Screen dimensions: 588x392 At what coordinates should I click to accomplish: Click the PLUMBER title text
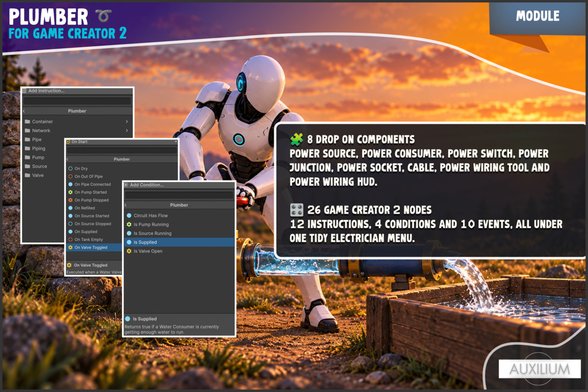[49, 17]
